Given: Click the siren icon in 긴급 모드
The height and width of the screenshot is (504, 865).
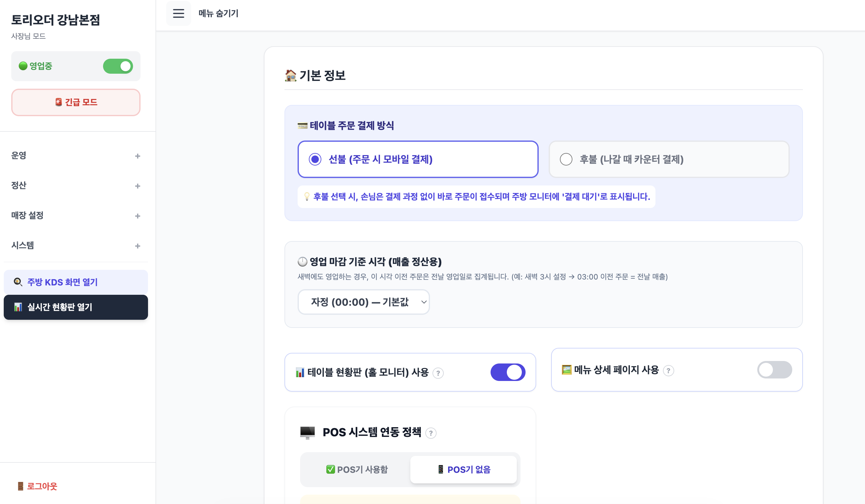Looking at the screenshot, I should coord(59,102).
